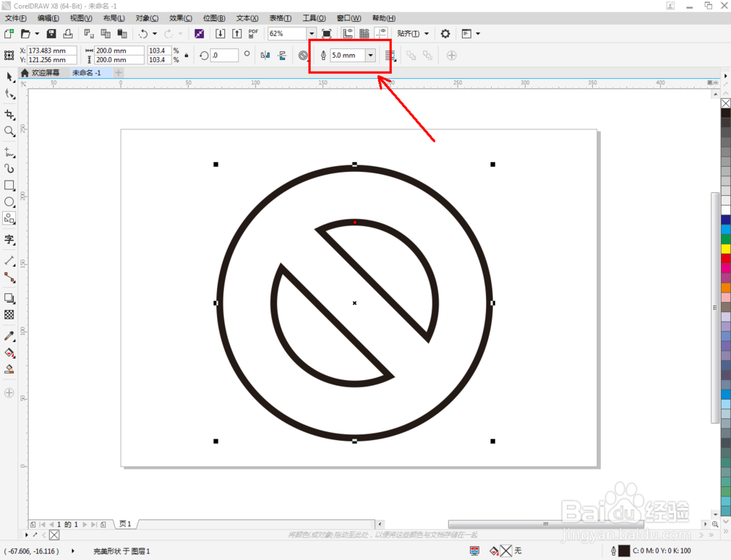Open the zoom level dropdown
This screenshot has width=731, height=560.
(311, 34)
